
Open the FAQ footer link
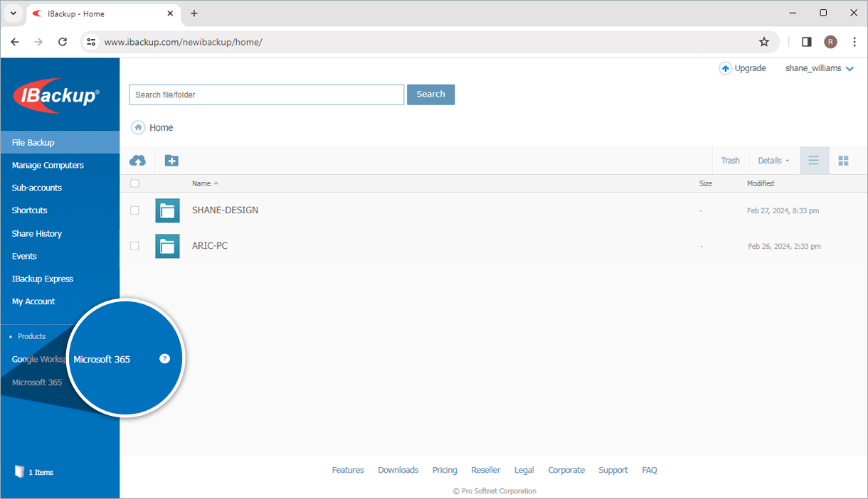click(650, 470)
